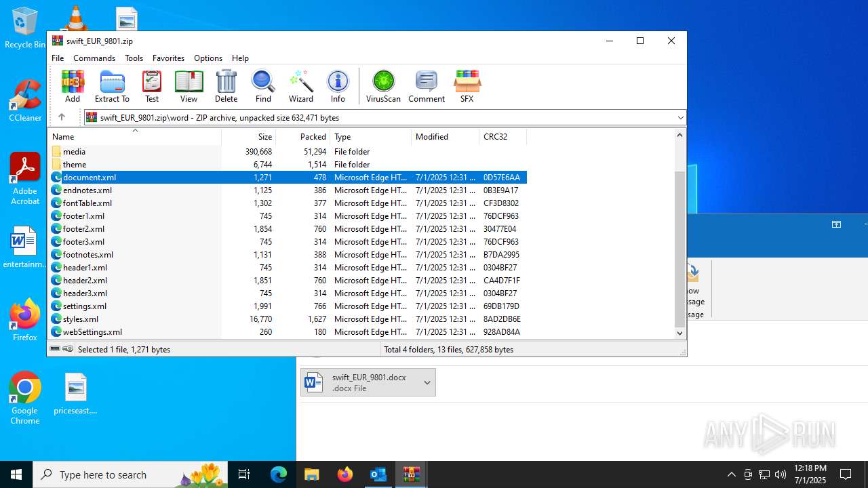
Task: Open the Adobe Acrobat desktop icon
Action: tap(25, 179)
